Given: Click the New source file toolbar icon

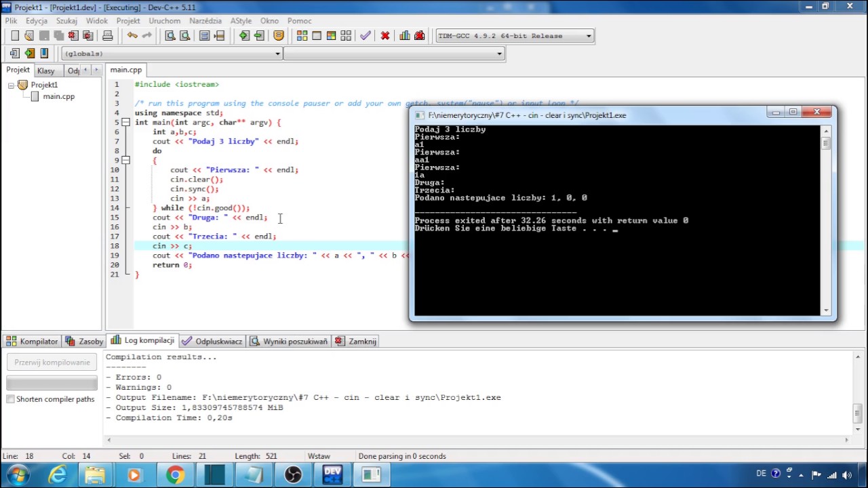Looking at the screenshot, I should tap(15, 36).
